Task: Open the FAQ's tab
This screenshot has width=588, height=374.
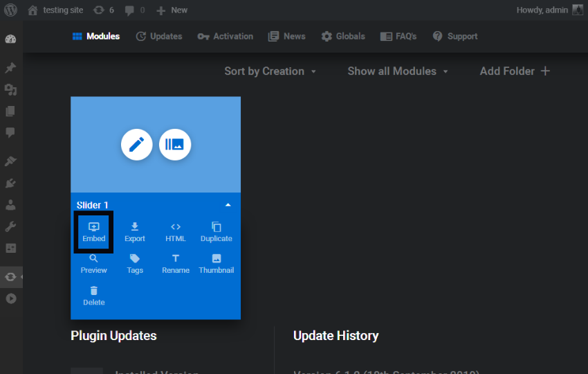Action: [x=398, y=37]
